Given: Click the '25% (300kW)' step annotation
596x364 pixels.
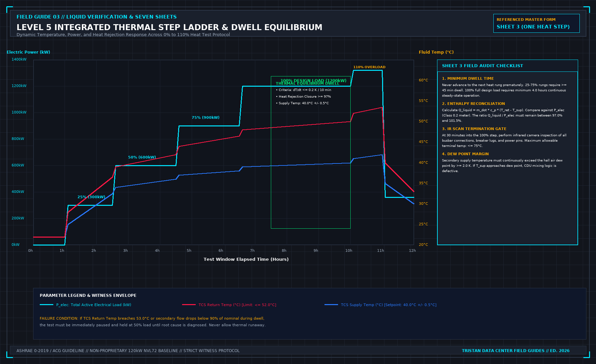Looking at the screenshot, I should [91, 197].
